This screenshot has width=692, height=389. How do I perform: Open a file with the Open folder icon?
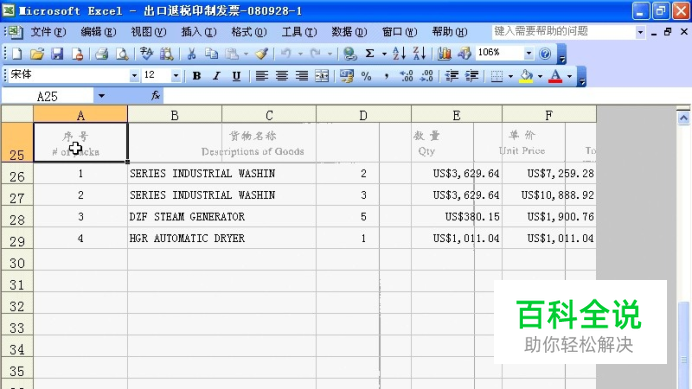[x=37, y=54]
